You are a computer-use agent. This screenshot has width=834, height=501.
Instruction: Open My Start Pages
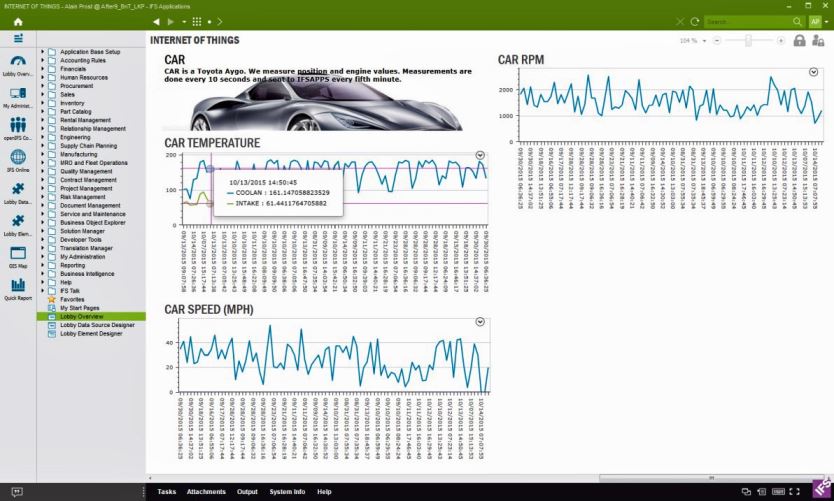79,308
